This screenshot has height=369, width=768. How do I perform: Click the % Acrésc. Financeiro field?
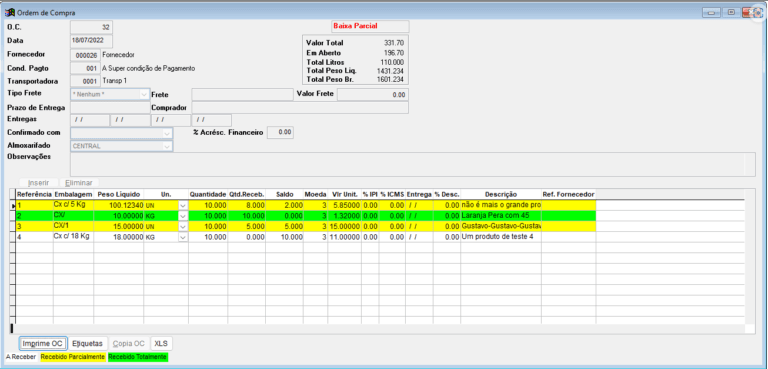click(x=280, y=133)
